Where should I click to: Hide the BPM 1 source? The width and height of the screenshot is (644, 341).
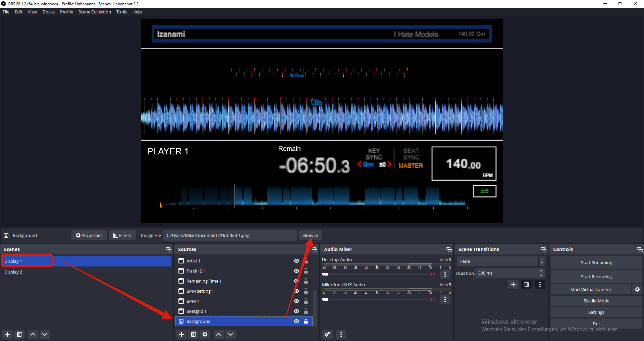tap(297, 301)
